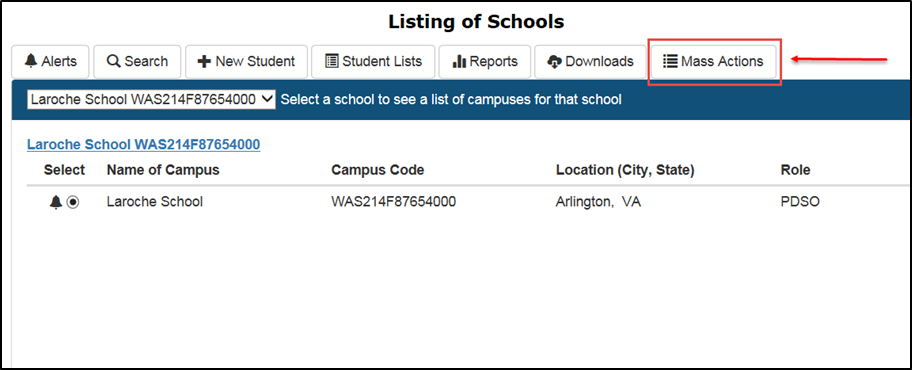Open Student Lists

tap(373, 62)
